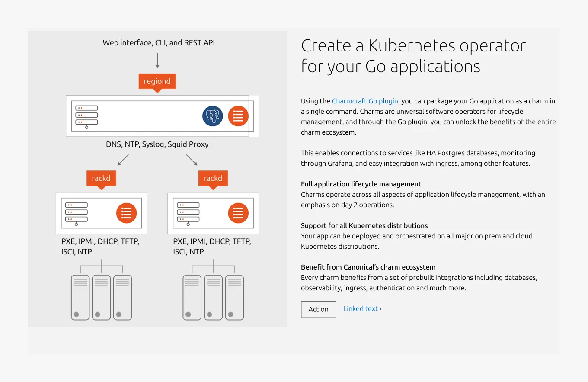This screenshot has height=382, width=588.
Task: Click the server rack icon in regiond box
Action: click(86, 116)
